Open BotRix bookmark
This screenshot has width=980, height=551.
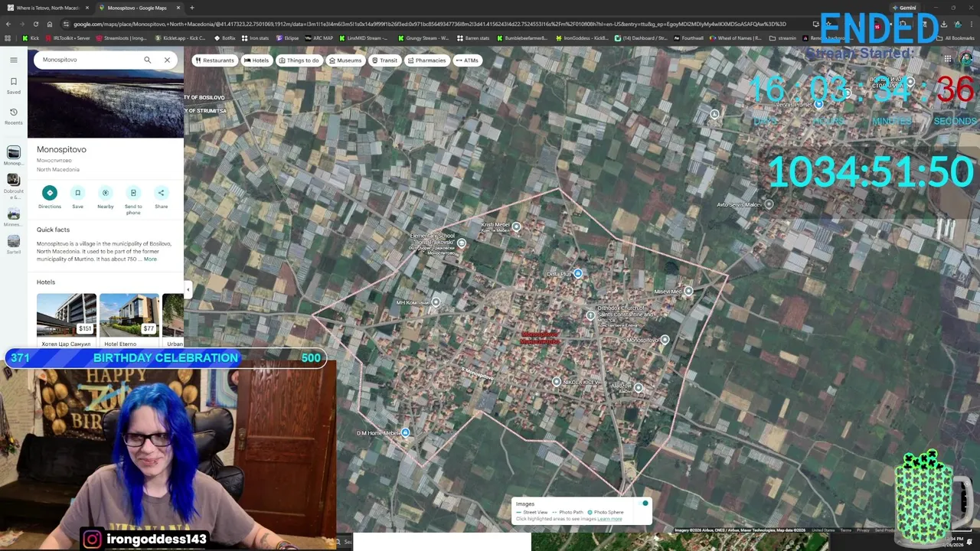(225, 38)
